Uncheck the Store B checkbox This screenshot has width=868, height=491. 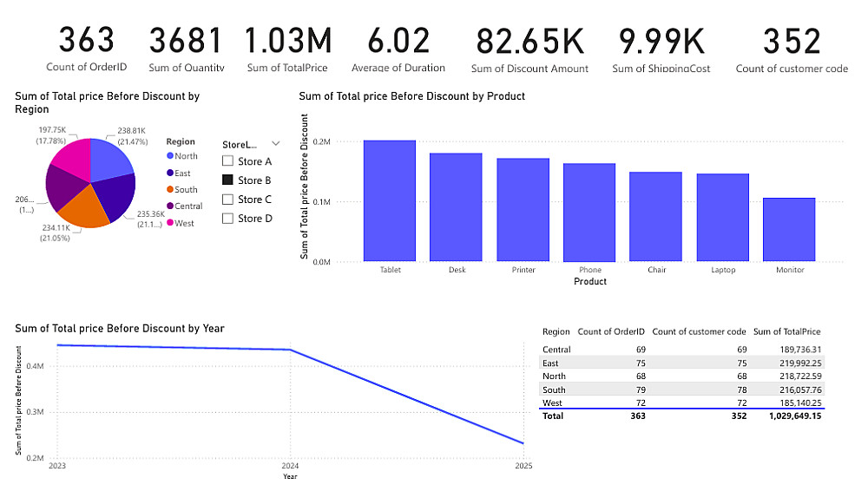227,180
